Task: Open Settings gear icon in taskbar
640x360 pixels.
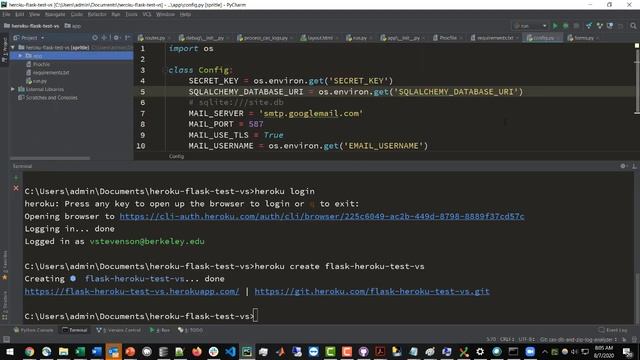Action: coord(480,351)
